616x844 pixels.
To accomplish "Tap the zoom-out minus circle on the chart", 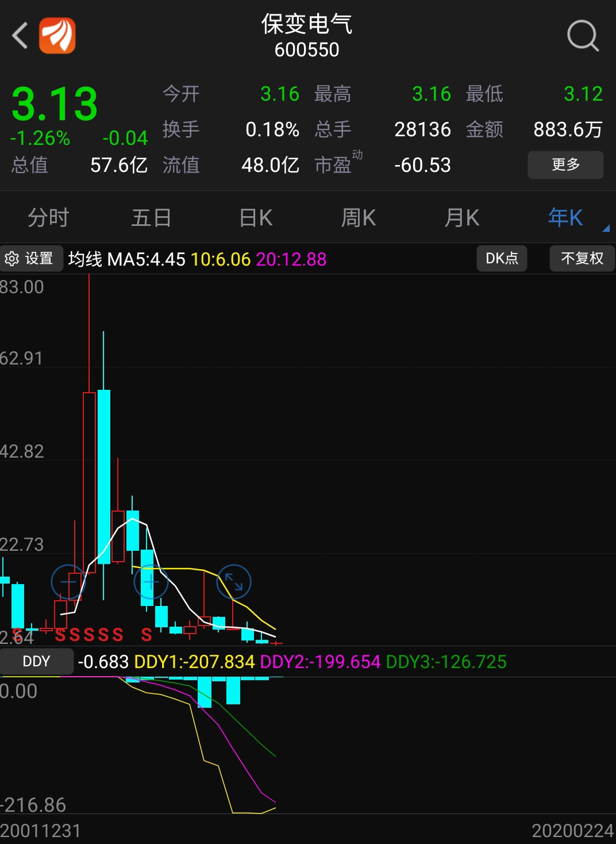I will (67, 582).
